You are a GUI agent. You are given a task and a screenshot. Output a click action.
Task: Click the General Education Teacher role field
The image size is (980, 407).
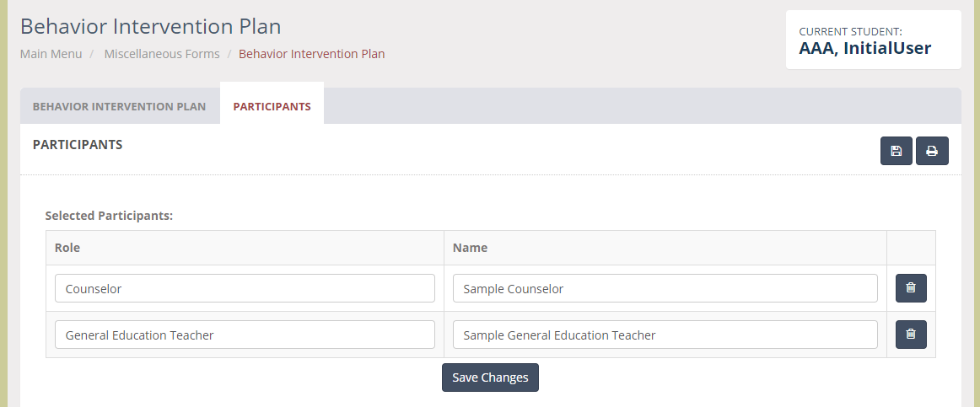[x=245, y=335]
